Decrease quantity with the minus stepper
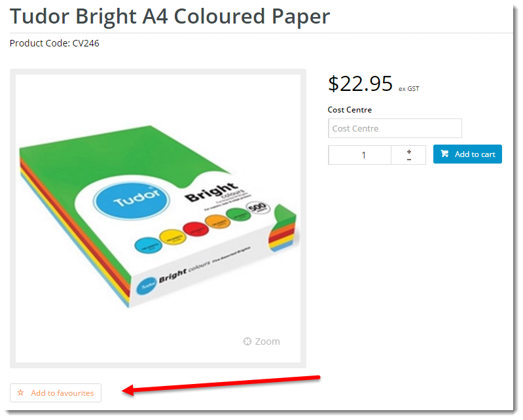This screenshot has width=523, height=420. [409, 160]
